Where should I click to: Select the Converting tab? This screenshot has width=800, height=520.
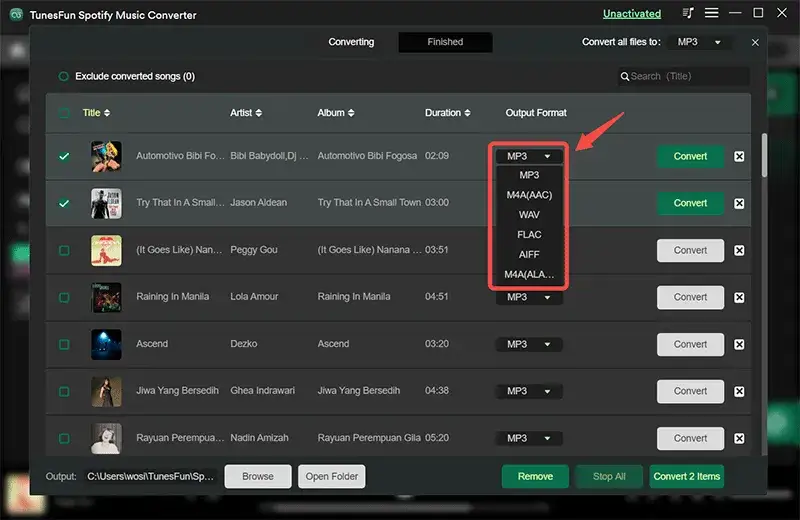point(351,42)
